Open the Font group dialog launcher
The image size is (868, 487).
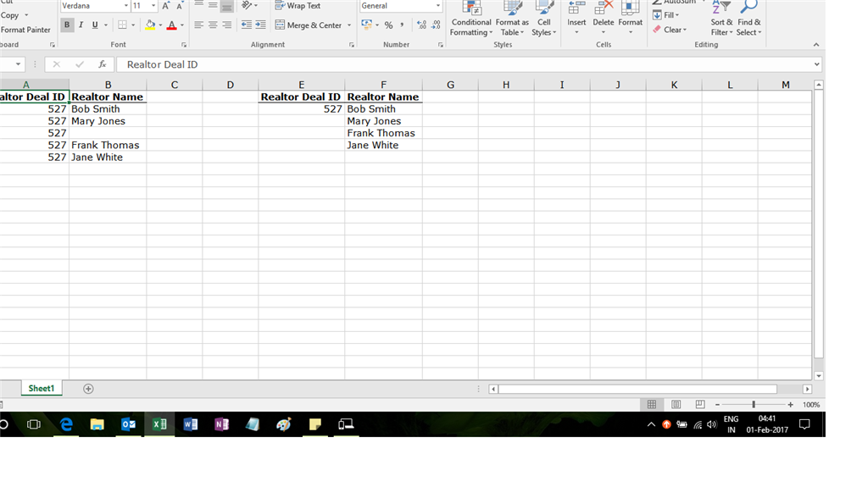(184, 45)
